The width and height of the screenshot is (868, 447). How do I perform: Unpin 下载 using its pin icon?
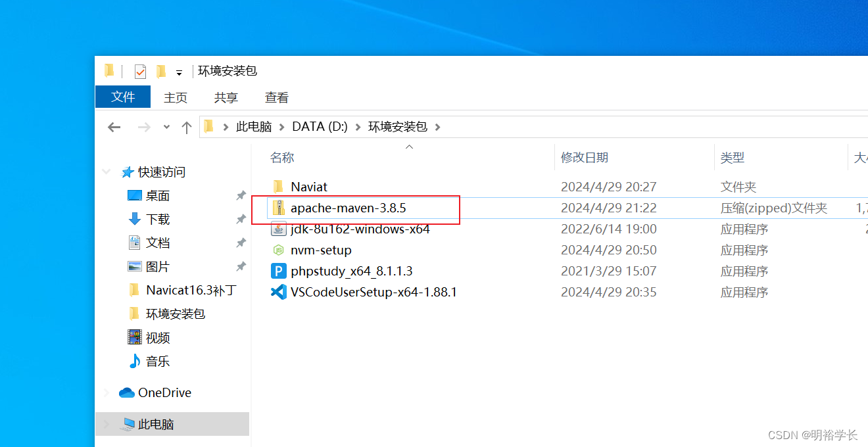tap(241, 220)
